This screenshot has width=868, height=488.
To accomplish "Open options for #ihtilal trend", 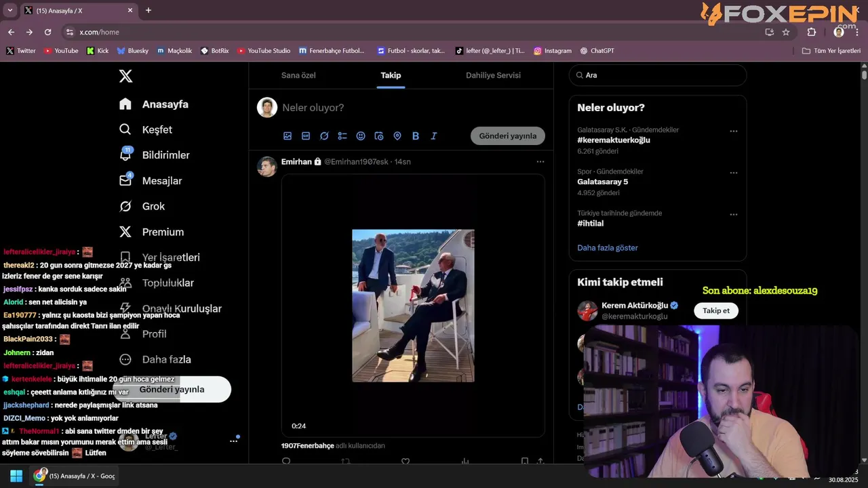I will pos(733,214).
